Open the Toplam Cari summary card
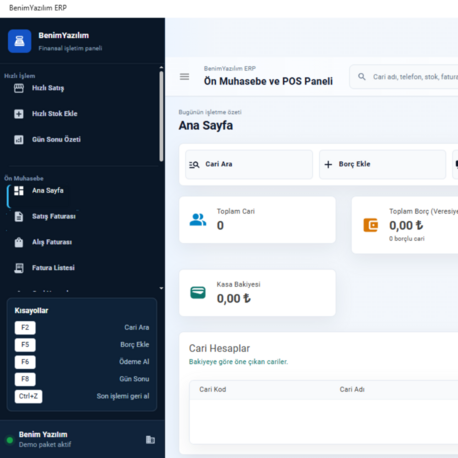This screenshot has width=458, height=458. [x=257, y=220]
